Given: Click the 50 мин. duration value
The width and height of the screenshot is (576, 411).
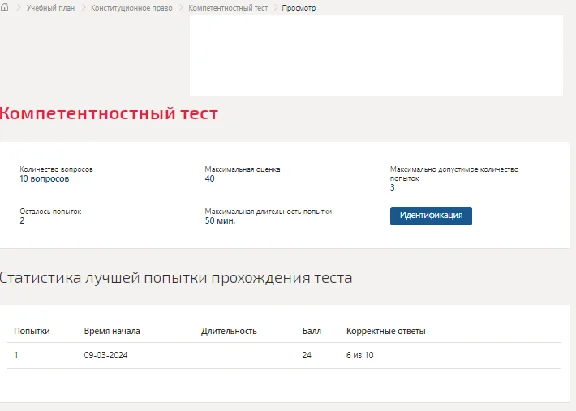Looking at the screenshot, I should 220,221.
